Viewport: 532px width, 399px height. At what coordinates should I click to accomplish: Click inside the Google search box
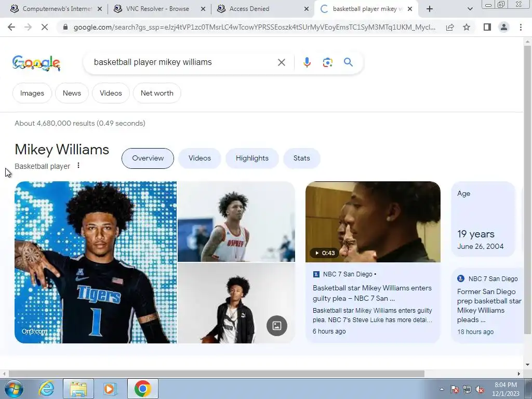click(183, 62)
